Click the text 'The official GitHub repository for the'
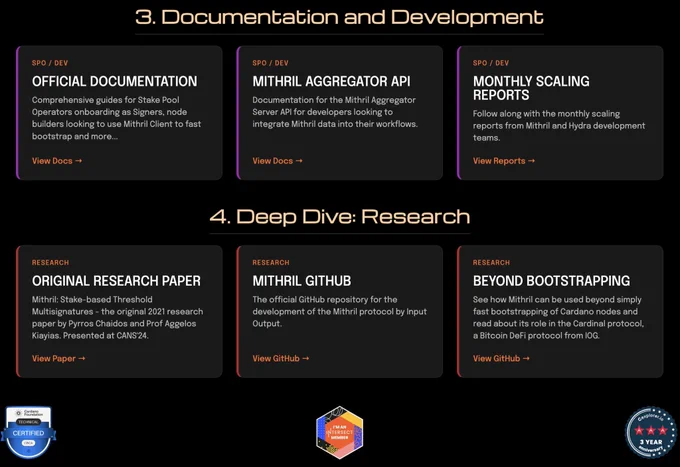This screenshot has width=680, height=467. point(340,311)
